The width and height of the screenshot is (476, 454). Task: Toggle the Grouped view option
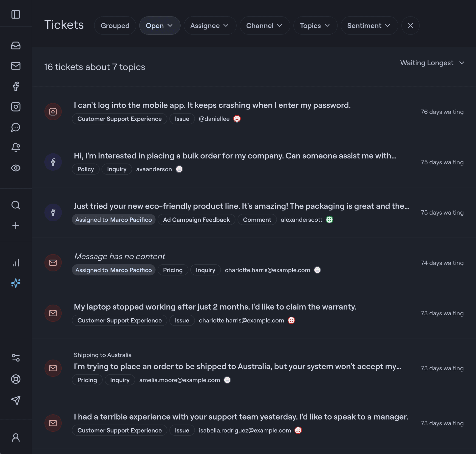tap(115, 25)
